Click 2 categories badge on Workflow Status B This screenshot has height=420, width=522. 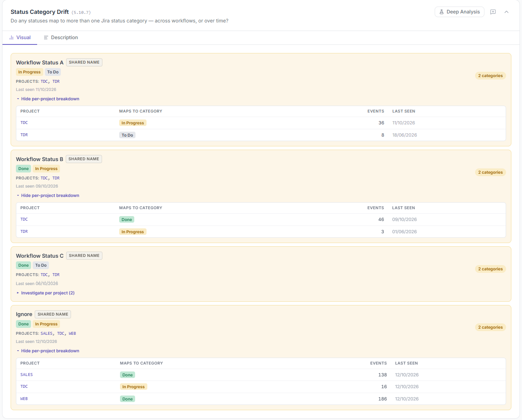coord(491,172)
